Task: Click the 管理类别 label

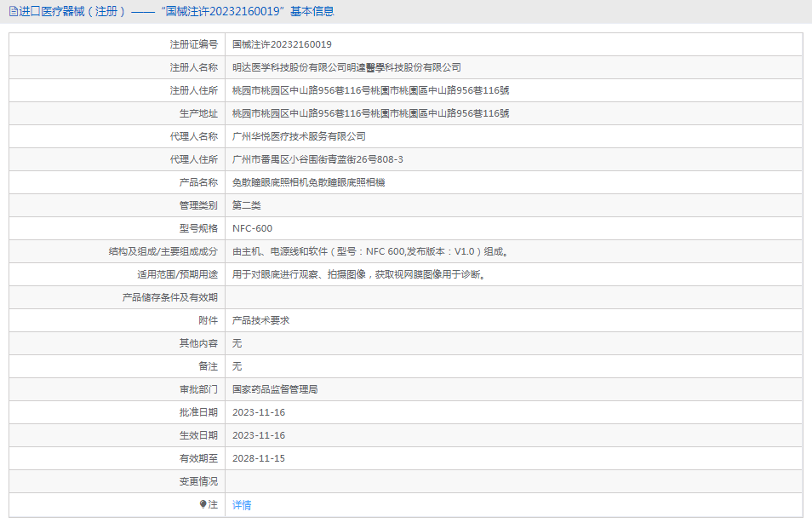Action: (x=198, y=205)
